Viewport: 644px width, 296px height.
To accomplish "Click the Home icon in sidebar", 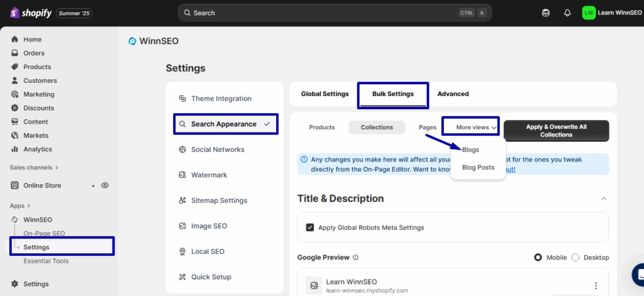I will [x=15, y=40].
